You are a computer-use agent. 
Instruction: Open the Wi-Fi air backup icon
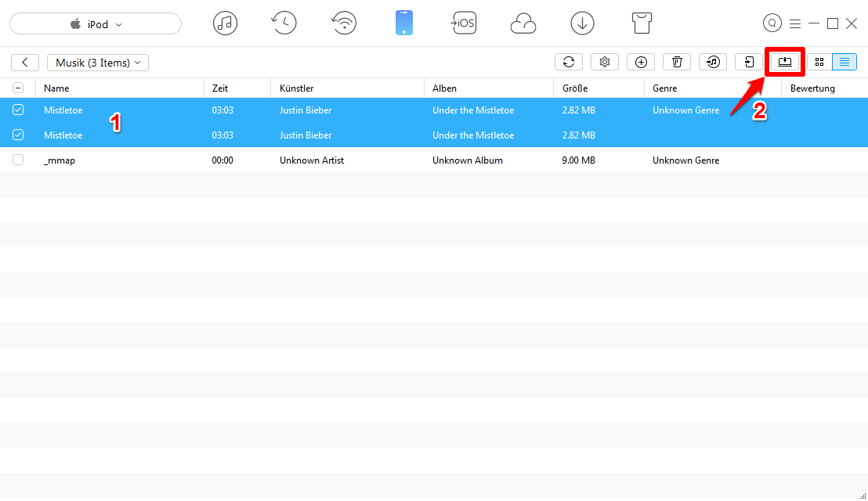click(344, 23)
